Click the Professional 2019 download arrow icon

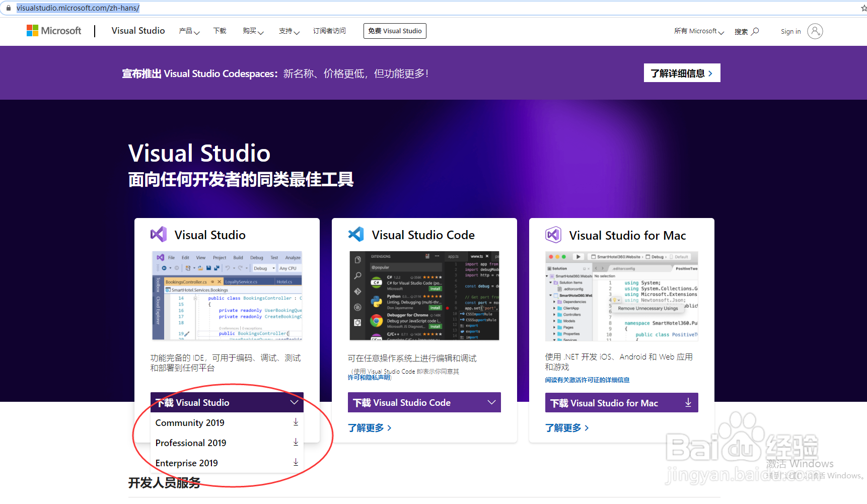click(x=296, y=442)
